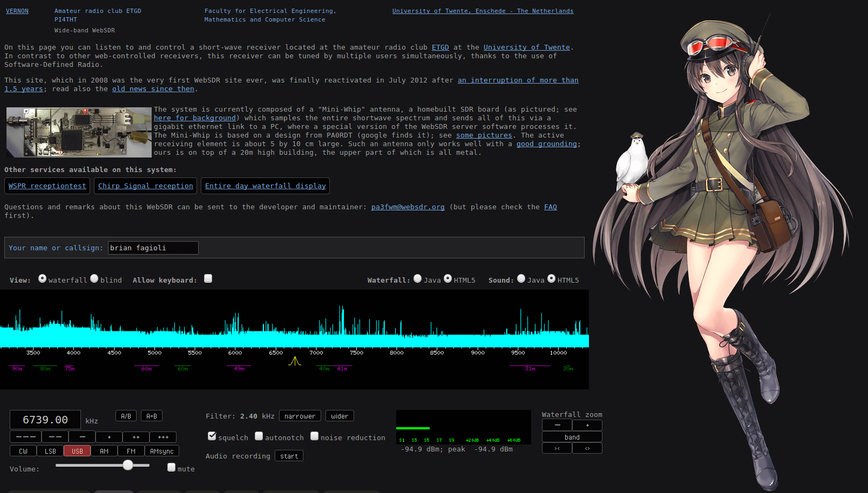Tune down with the '−−' frequency step button

[55, 437]
